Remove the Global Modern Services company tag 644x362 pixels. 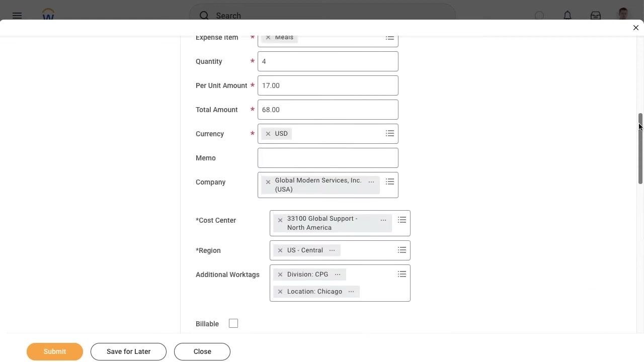[268, 182]
